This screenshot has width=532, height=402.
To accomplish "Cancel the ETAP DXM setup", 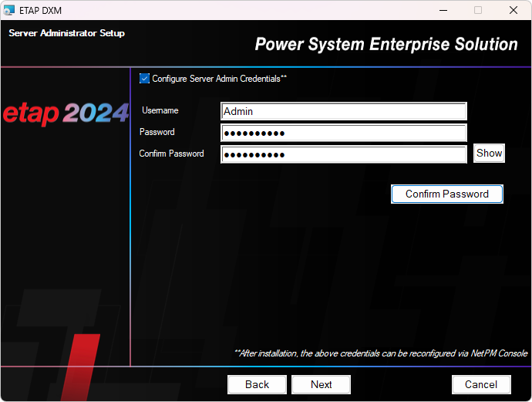I will pyautogui.click(x=481, y=384).
